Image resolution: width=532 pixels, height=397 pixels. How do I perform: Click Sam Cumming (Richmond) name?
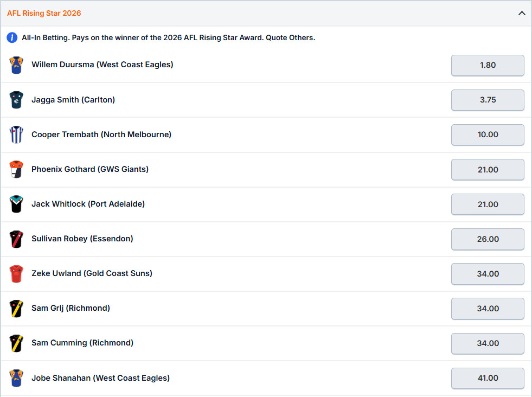pos(82,343)
